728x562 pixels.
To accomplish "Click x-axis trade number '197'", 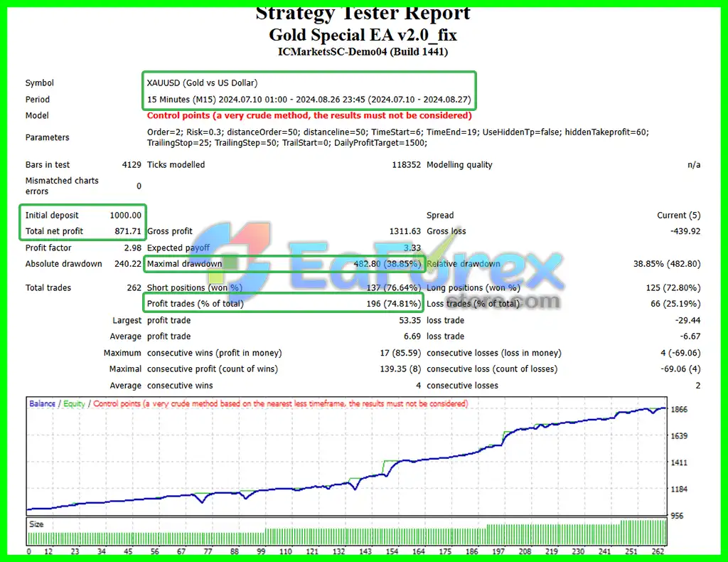I will click(498, 551).
